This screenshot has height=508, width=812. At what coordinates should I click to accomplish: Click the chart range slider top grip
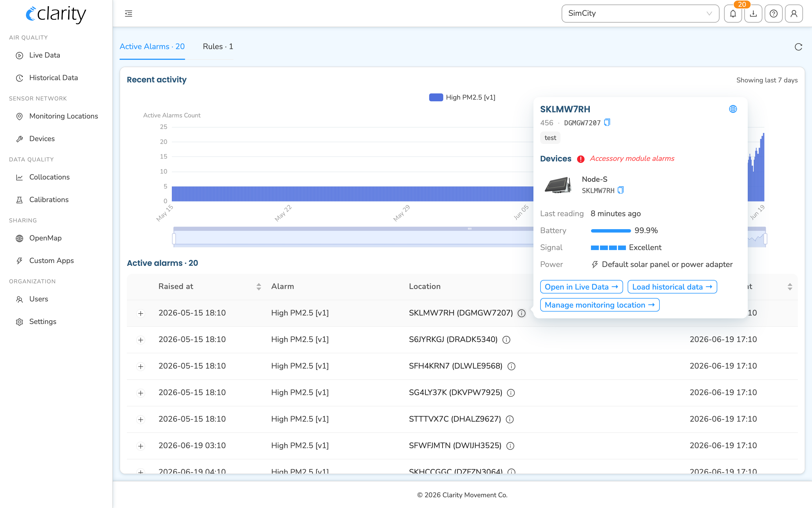(x=470, y=229)
